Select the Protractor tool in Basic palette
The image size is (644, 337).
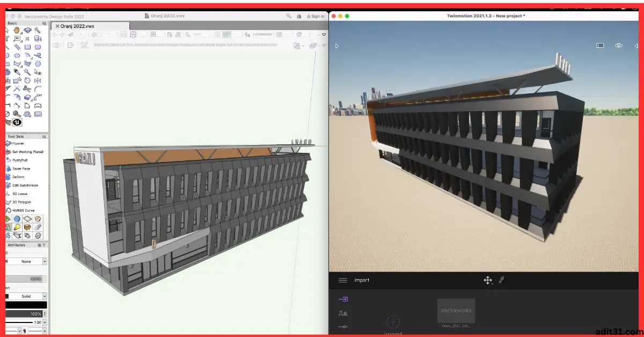point(27,114)
